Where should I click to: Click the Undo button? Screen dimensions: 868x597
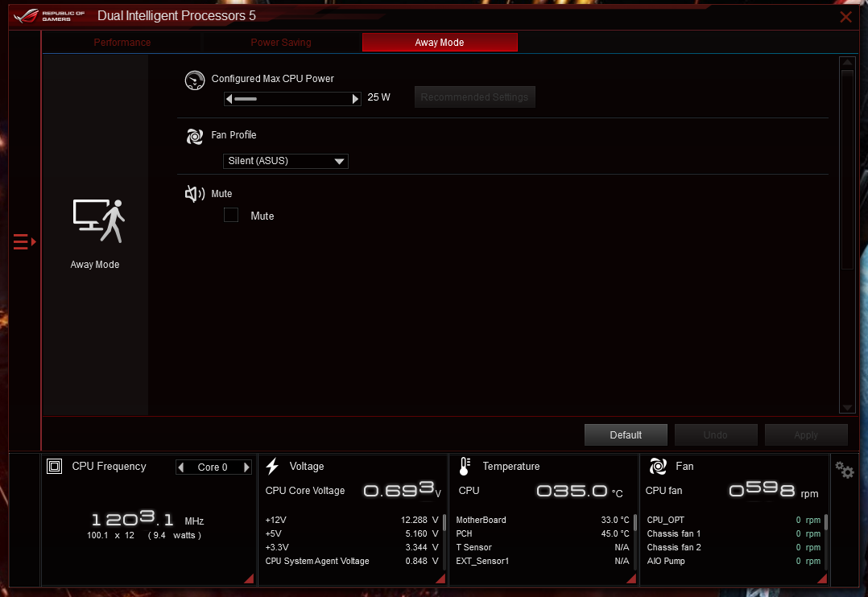(x=716, y=435)
